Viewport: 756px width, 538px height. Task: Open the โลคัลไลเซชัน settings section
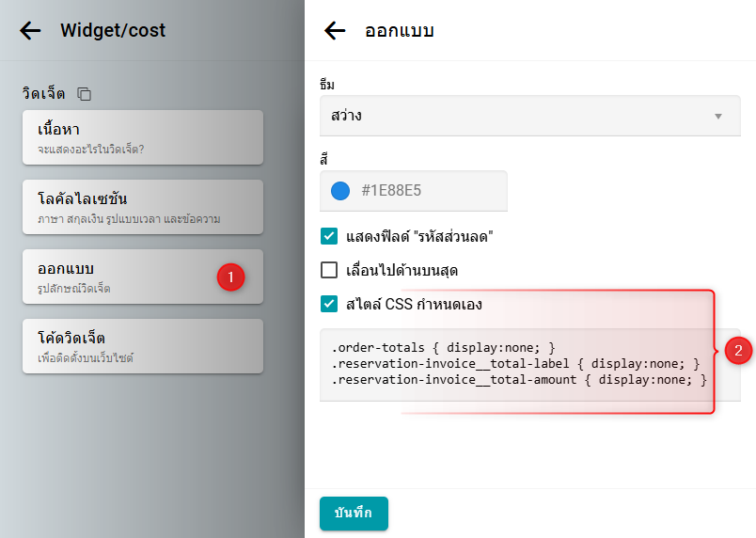[x=143, y=208]
